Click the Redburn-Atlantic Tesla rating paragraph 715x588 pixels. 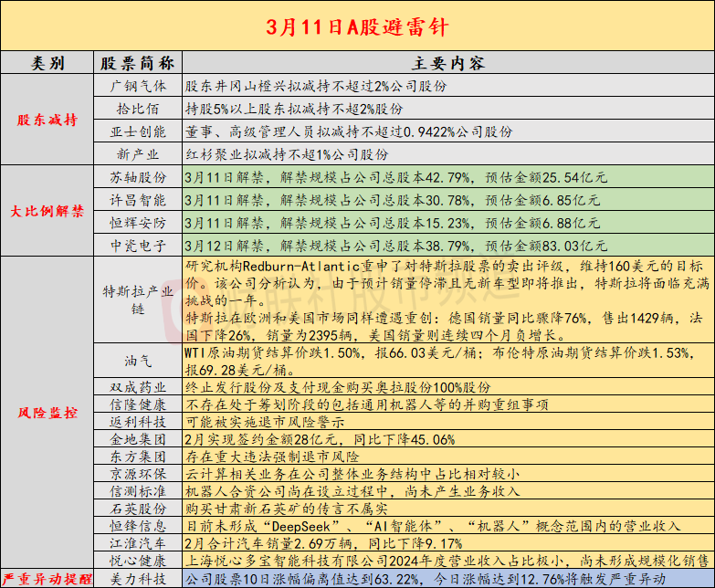pyautogui.click(x=447, y=283)
